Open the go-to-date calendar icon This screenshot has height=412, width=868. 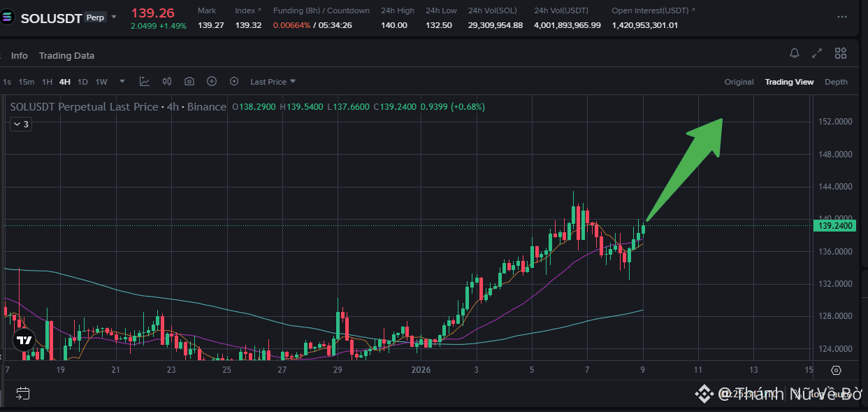[22, 393]
